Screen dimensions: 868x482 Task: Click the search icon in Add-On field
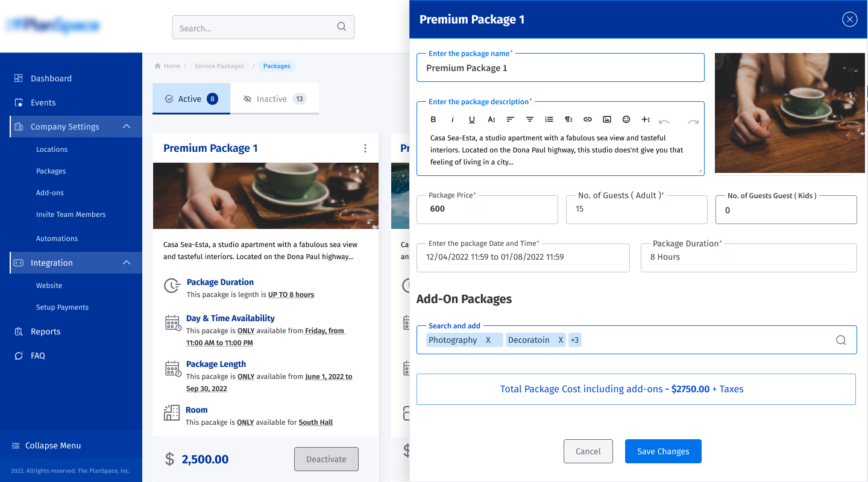point(841,340)
